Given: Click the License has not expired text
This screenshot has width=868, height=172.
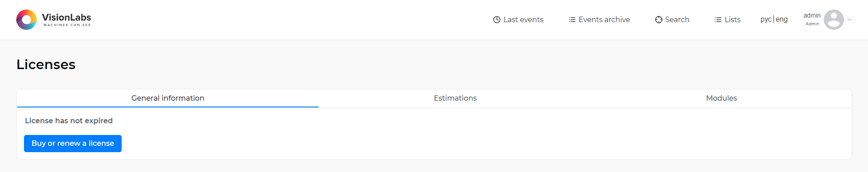Looking at the screenshot, I should (x=69, y=121).
